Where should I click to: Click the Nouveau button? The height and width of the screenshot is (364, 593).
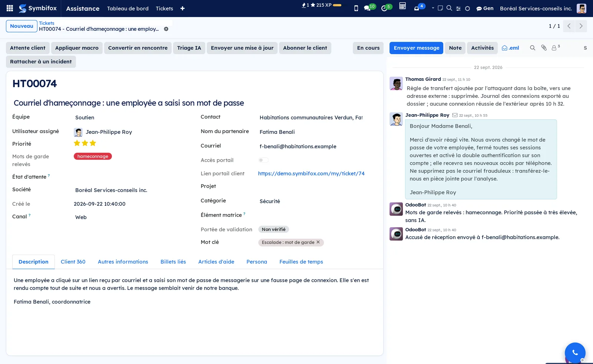click(21, 26)
